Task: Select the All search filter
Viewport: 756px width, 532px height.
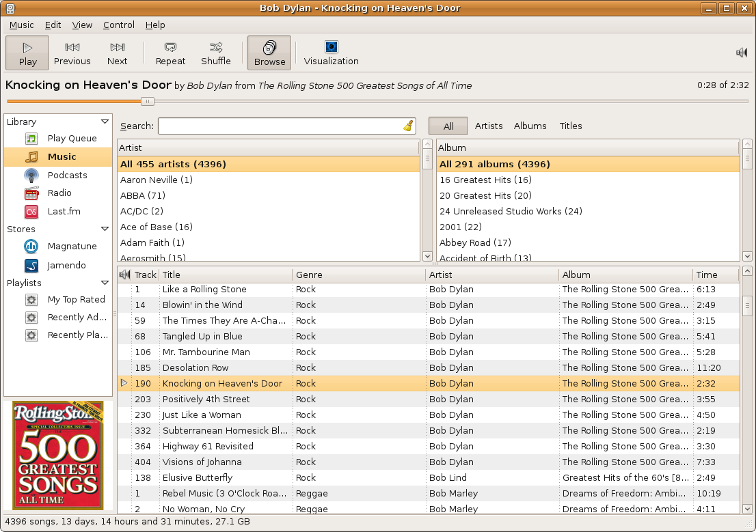Action: pyautogui.click(x=448, y=126)
